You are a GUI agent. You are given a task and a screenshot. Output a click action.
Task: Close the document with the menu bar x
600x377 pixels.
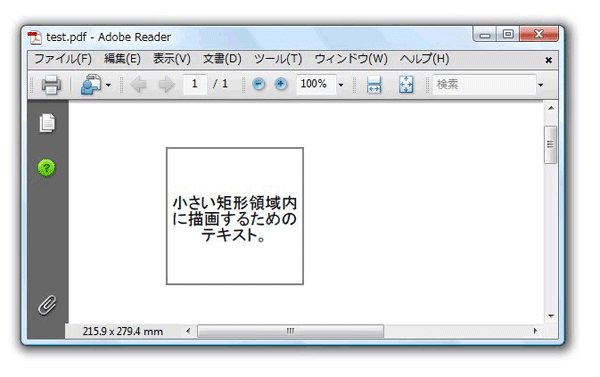[x=548, y=60]
